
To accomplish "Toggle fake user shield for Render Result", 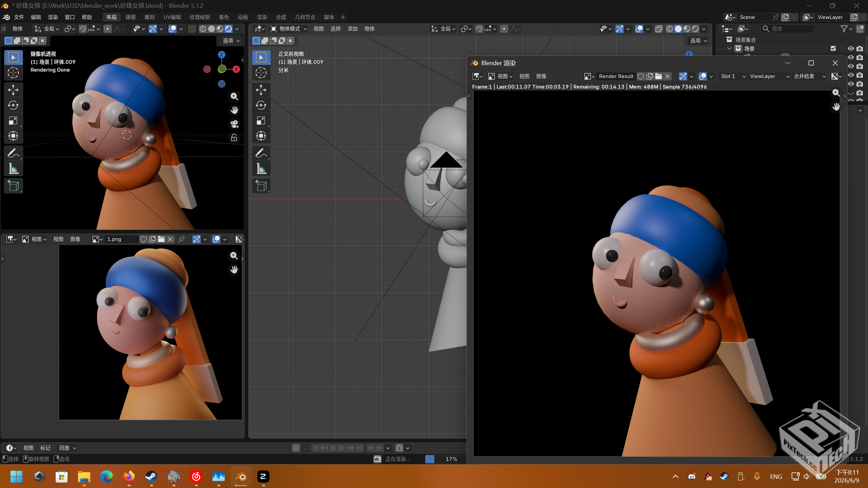I will (x=641, y=76).
